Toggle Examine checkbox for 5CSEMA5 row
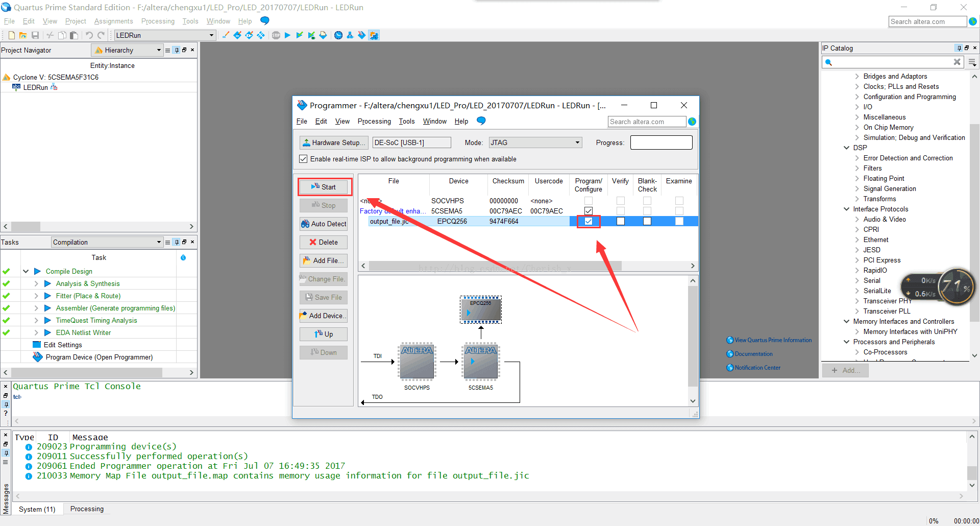The height and width of the screenshot is (526, 980). coord(679,211)
